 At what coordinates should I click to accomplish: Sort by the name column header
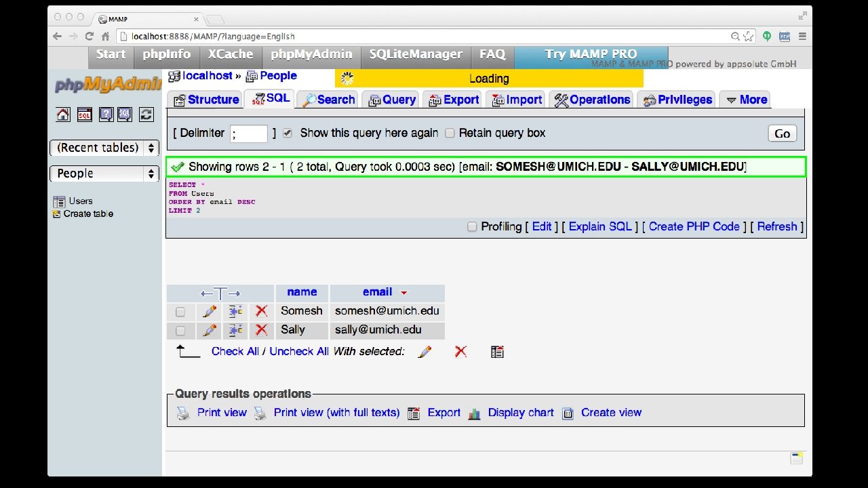[302, 292]
